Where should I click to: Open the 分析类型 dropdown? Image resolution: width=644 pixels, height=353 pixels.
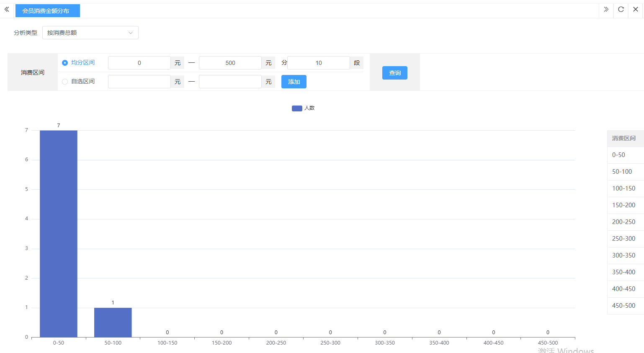90,33
